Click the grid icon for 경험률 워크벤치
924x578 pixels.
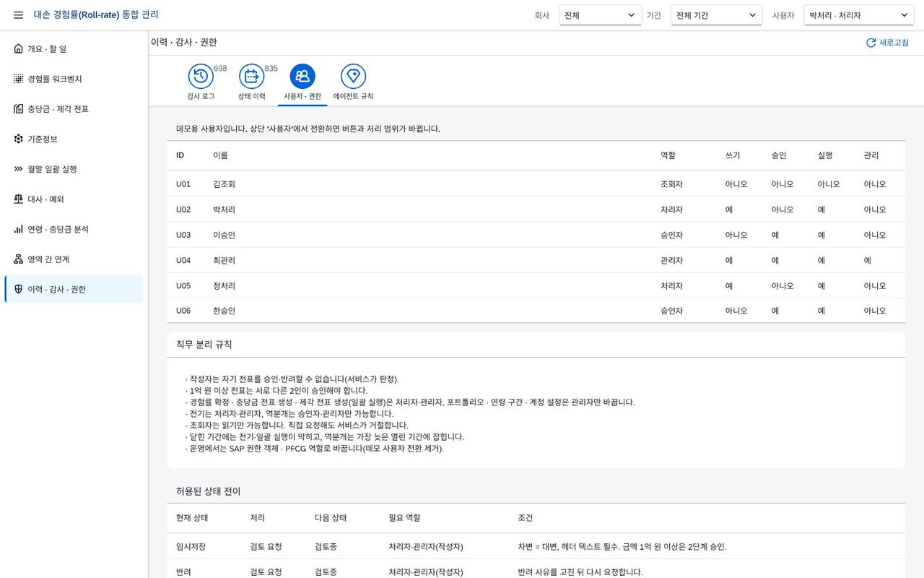pyautogui.click(x=18, y=79)
